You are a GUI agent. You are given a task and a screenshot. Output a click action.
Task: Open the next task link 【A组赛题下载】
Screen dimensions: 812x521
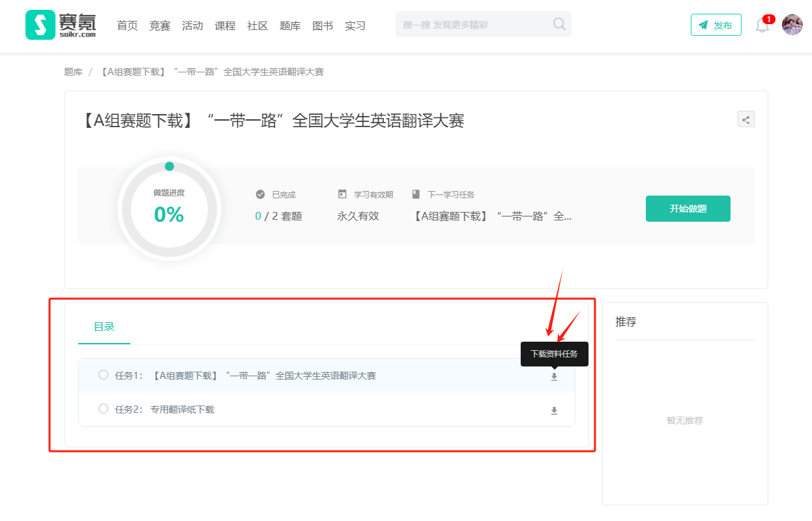click(x=493, y=216)
